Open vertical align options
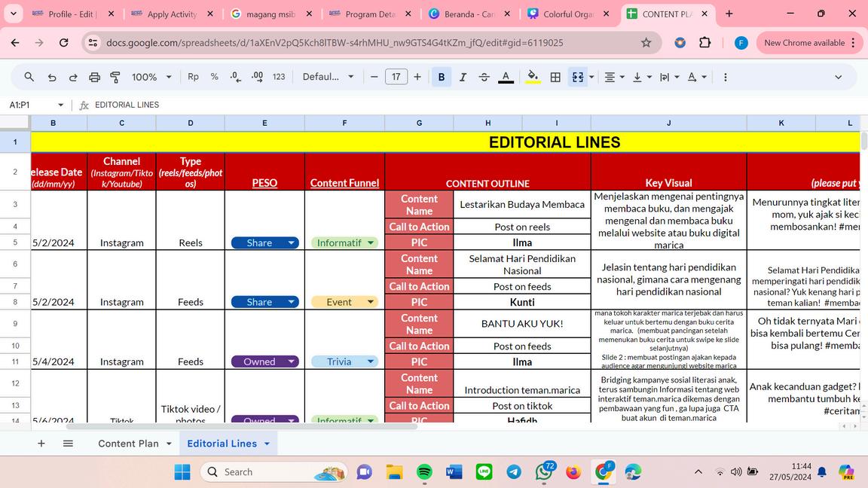 pyautogui.click(x=642, y=78)
